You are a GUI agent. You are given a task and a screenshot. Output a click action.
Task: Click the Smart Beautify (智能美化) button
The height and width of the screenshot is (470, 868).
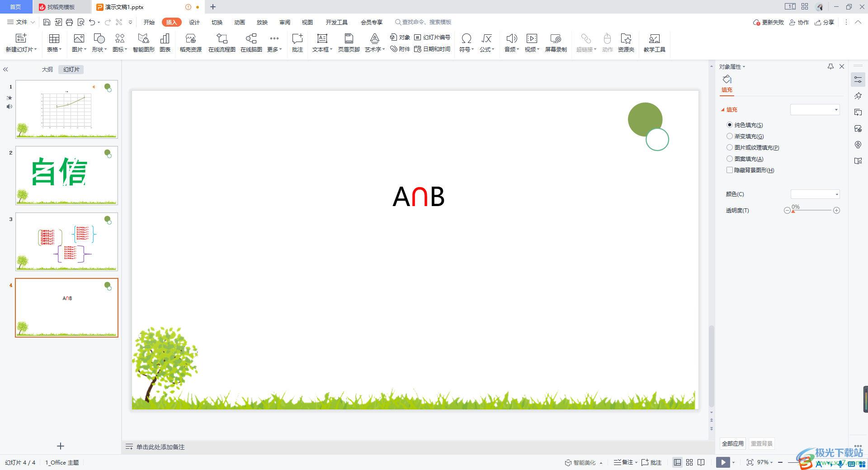[x=580, y=462]
